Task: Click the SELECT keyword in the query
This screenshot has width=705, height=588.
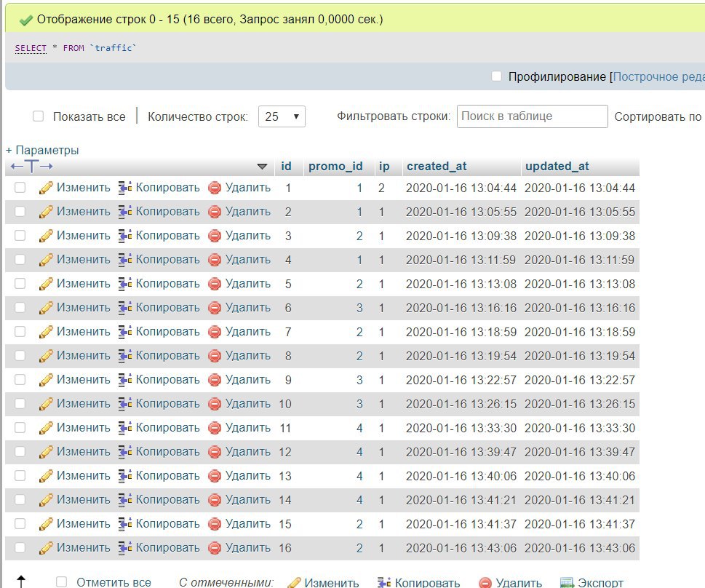Action: click(31, 48)
